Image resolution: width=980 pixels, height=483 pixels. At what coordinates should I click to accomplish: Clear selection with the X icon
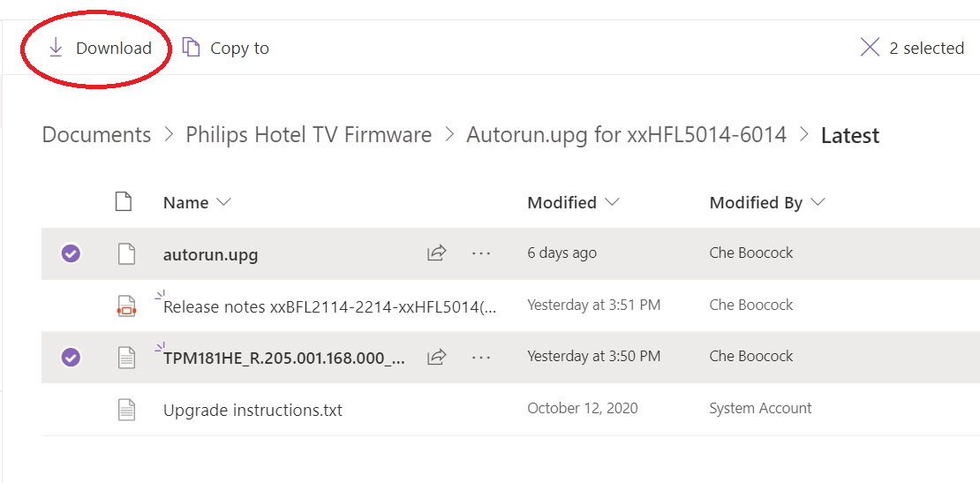point(870,48)
